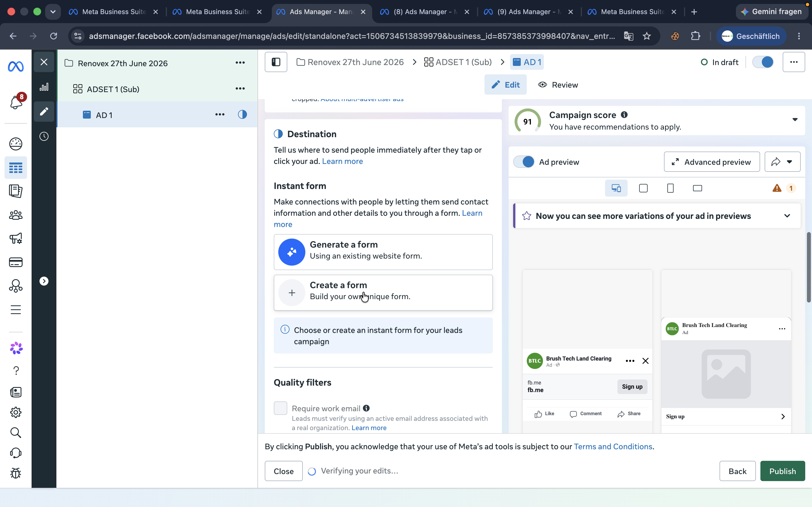Toggle the Ad preview switch
The width and height of the screenshot is (812, 507).
[x=524, y=162]
